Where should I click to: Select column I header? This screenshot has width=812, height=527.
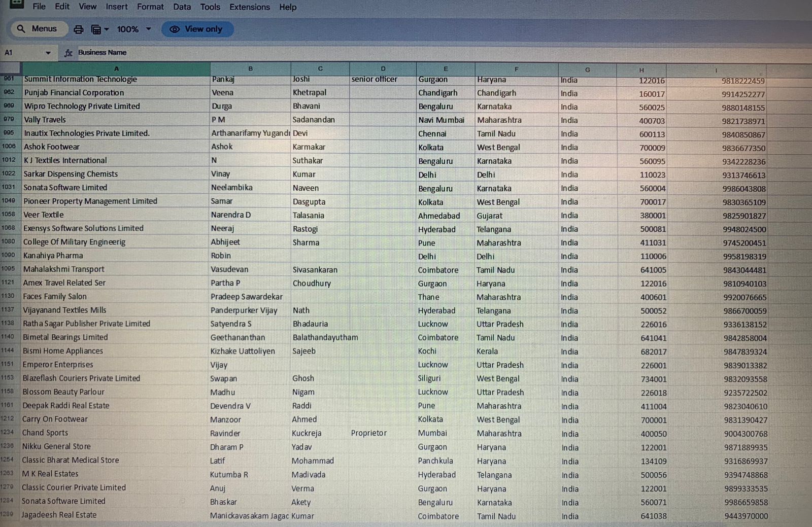716,71
